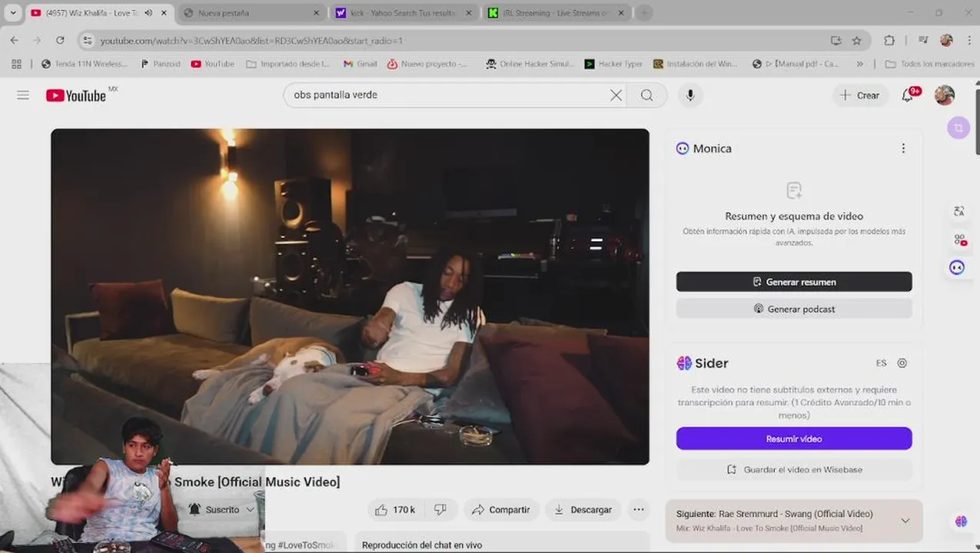Download the video via Descargar

click(x=583, y=509)
